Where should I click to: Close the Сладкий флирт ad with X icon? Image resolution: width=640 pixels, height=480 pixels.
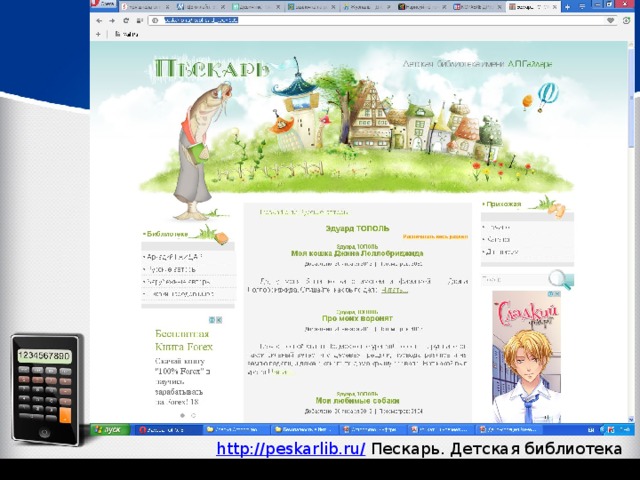[x=558, y=294]
